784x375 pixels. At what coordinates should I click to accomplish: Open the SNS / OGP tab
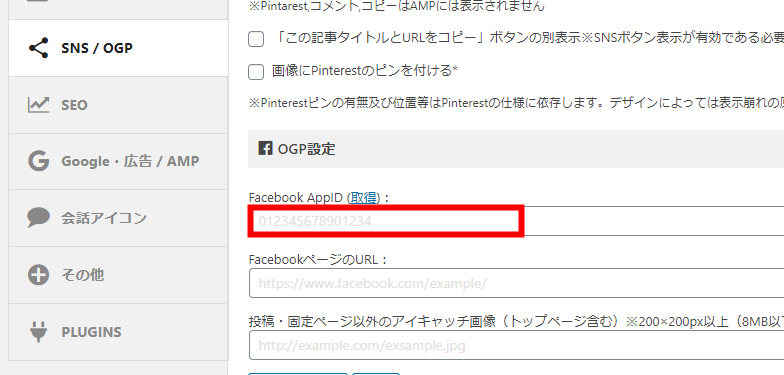click(118, 48)
